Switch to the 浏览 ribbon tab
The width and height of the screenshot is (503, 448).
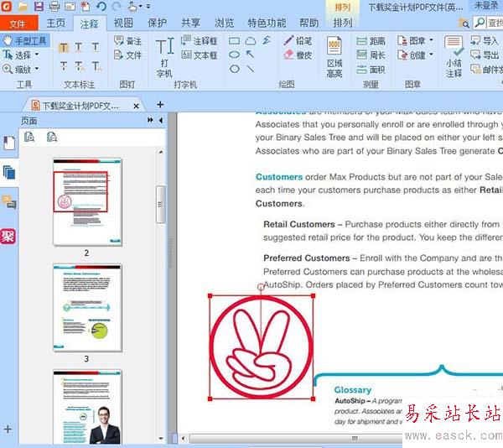[x=224, y=23]
